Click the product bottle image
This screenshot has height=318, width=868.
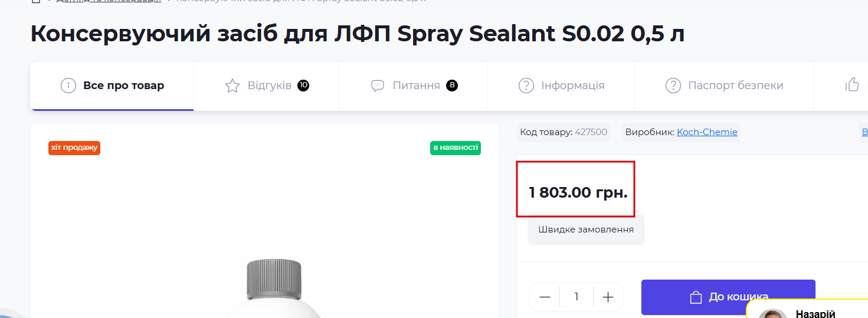point(274,289)
